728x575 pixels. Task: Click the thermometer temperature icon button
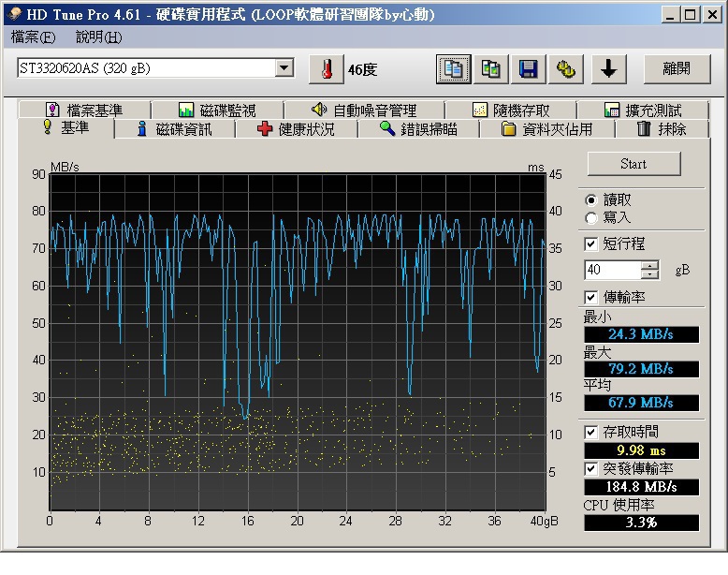tap(327, 69)
